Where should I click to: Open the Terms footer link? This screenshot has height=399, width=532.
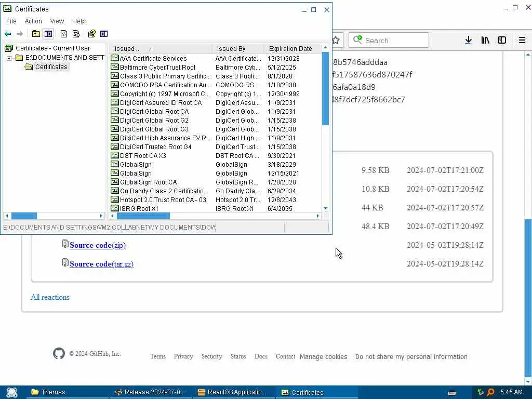(158, 356)
